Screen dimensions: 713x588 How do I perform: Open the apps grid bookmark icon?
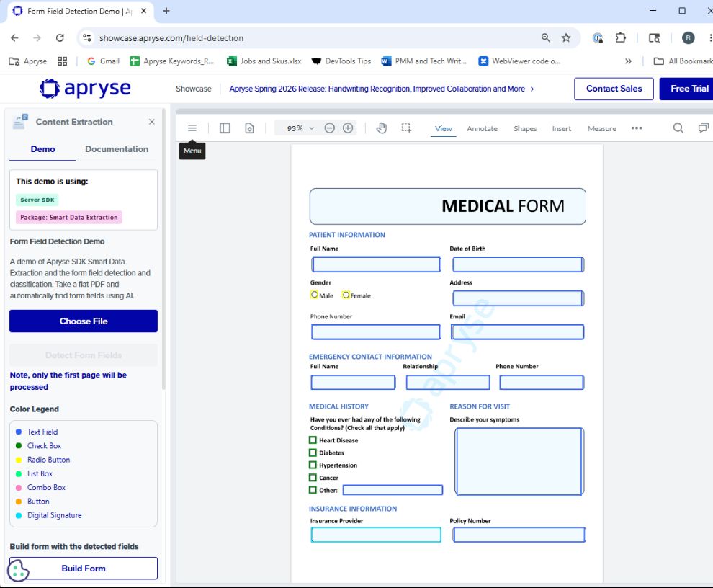62,61
